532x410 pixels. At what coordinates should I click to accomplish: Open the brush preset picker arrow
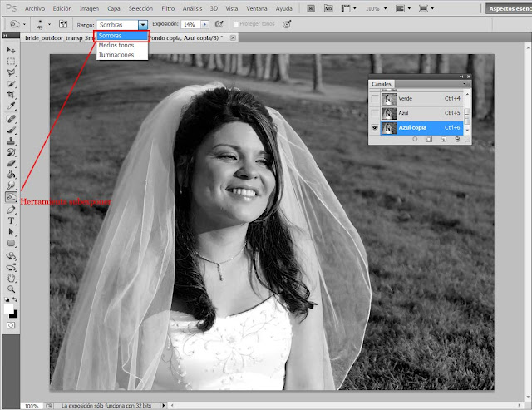click(x=49, y=24)
